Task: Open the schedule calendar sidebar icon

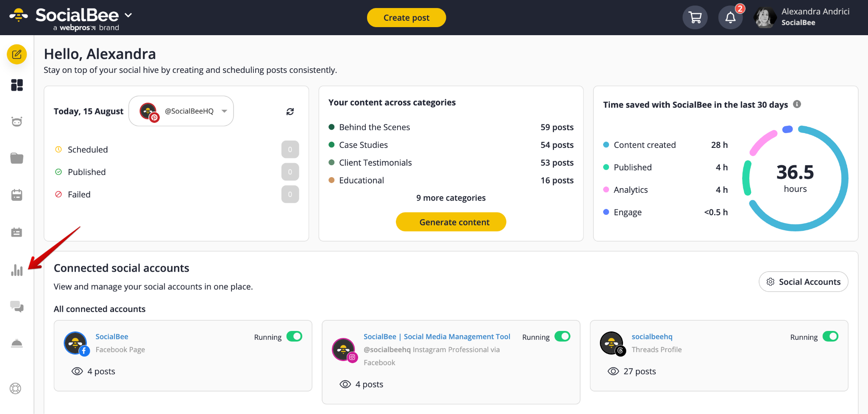Action: tap(17, 195)
